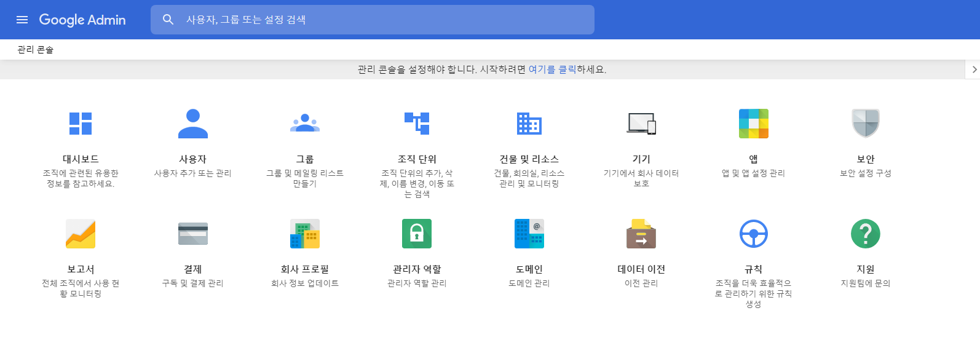Open the 앱 apps icon

(754, 124)
